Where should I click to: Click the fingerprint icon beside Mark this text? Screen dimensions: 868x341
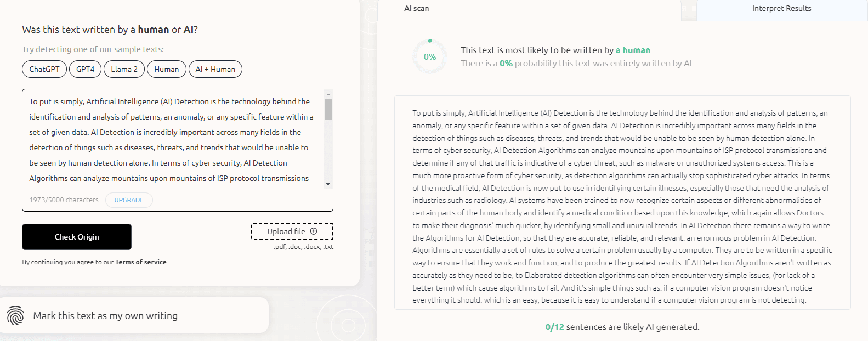point(15,316)
